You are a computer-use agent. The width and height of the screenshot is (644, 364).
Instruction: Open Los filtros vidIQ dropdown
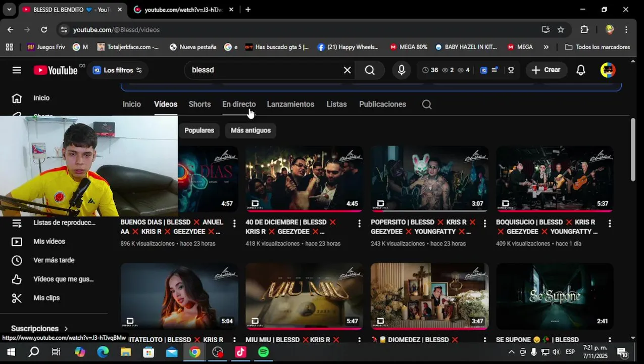tap(118, 70)
